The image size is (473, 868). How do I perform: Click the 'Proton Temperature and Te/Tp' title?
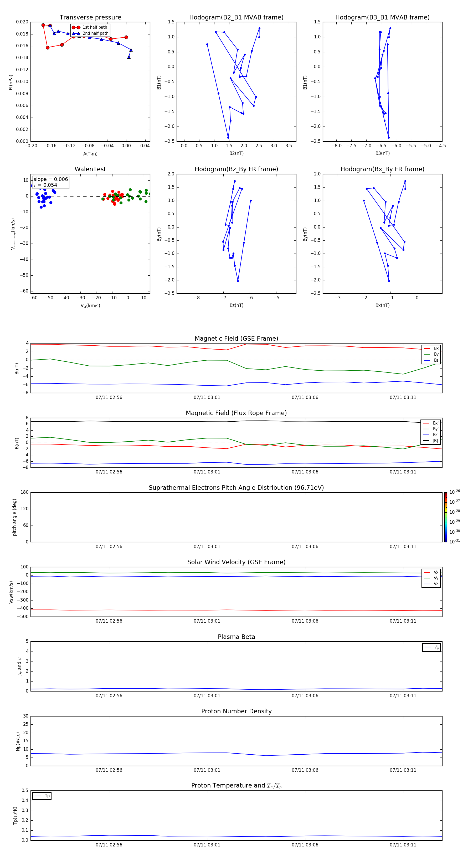pos(236,786)
